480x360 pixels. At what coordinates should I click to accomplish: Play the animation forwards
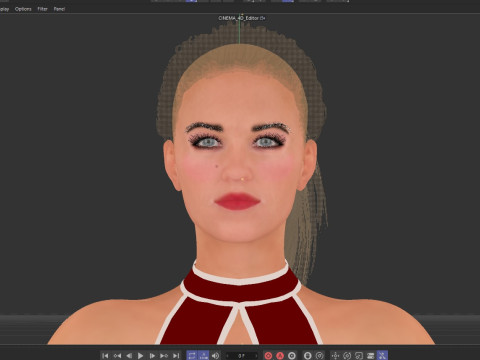(140, 356)
